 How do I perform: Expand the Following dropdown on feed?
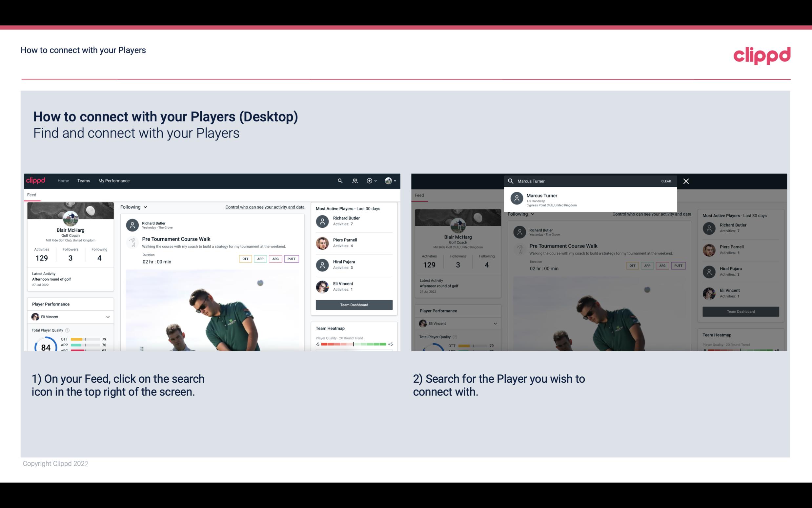[x=133, y=207]
